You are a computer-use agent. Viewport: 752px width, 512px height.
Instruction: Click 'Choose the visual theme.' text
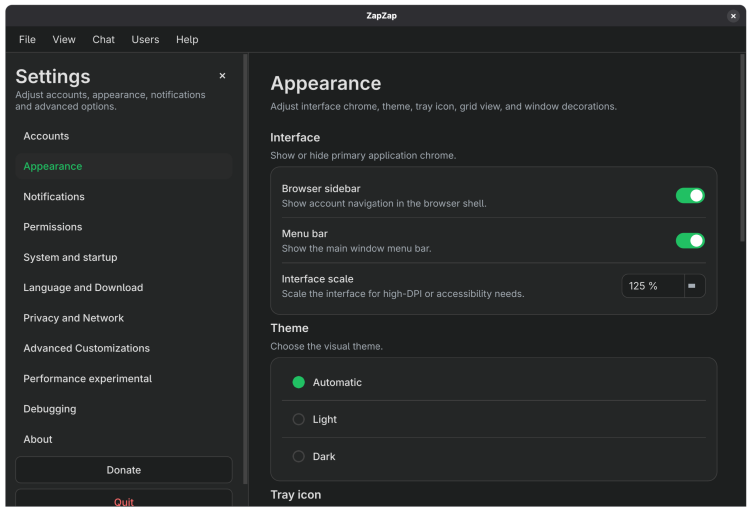pos(326,347)
